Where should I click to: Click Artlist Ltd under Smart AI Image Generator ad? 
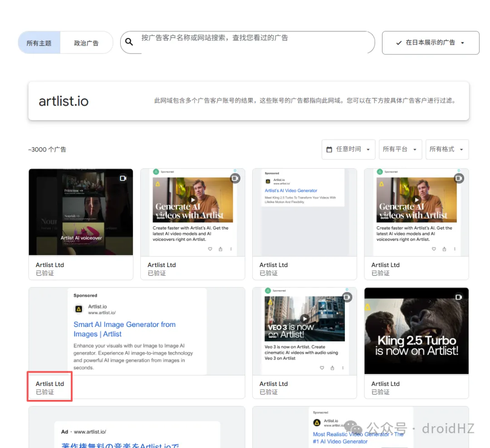pos(50,384)
